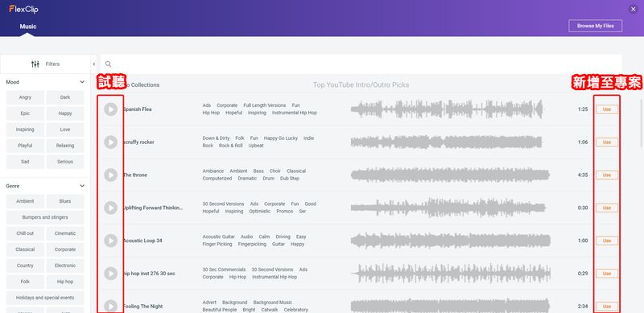Collapse the Genre filter section

tap(82, 186)
